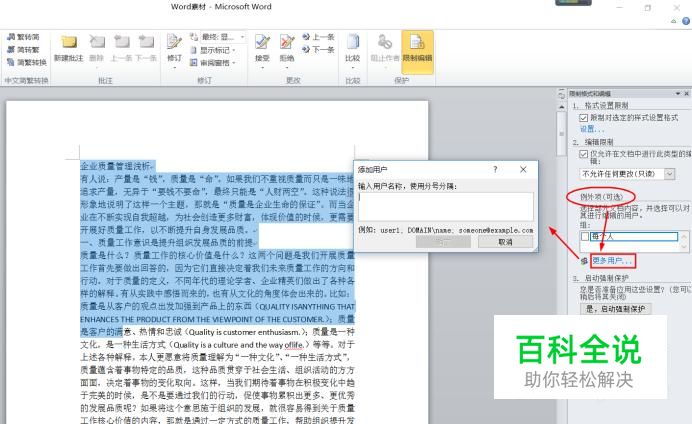Click the 删除 comment button
The image size is (692, 424).
(97, 49)
